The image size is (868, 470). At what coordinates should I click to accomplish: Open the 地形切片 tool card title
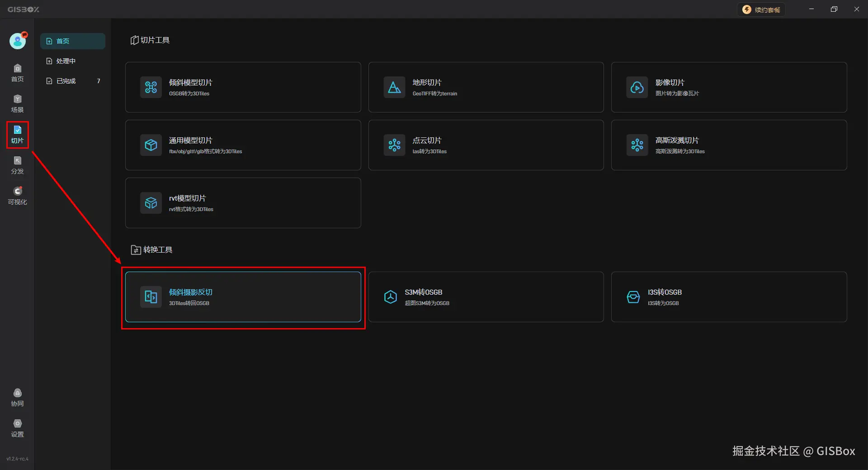[x=427, y=83]
